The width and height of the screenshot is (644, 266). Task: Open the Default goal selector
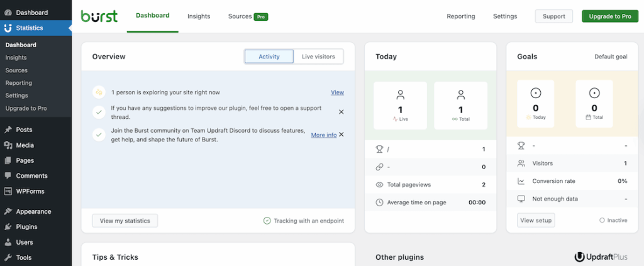610,57
